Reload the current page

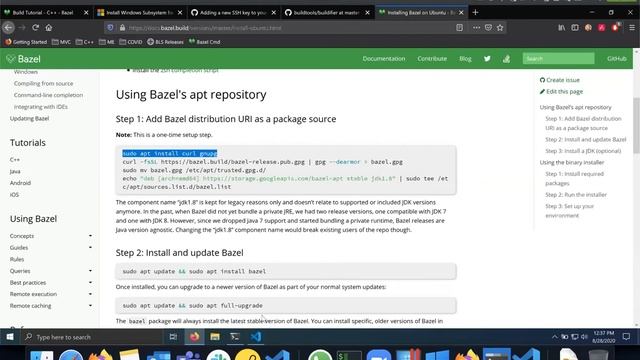coord(36,28)
